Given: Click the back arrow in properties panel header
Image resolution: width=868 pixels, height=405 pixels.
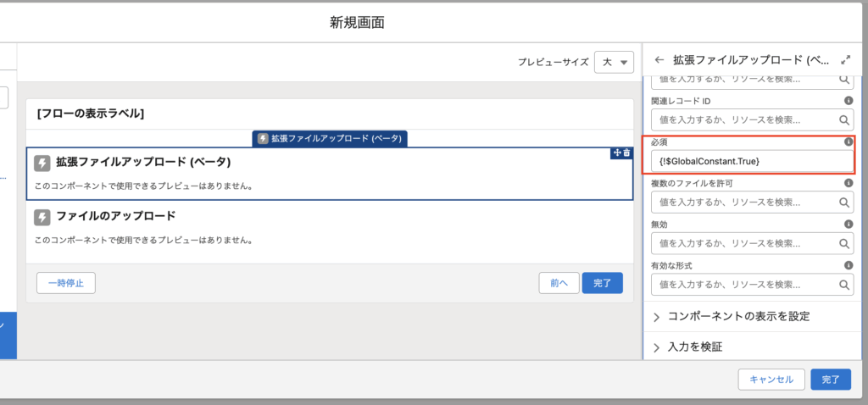Looking at the screenshot, I should (659, 60).
